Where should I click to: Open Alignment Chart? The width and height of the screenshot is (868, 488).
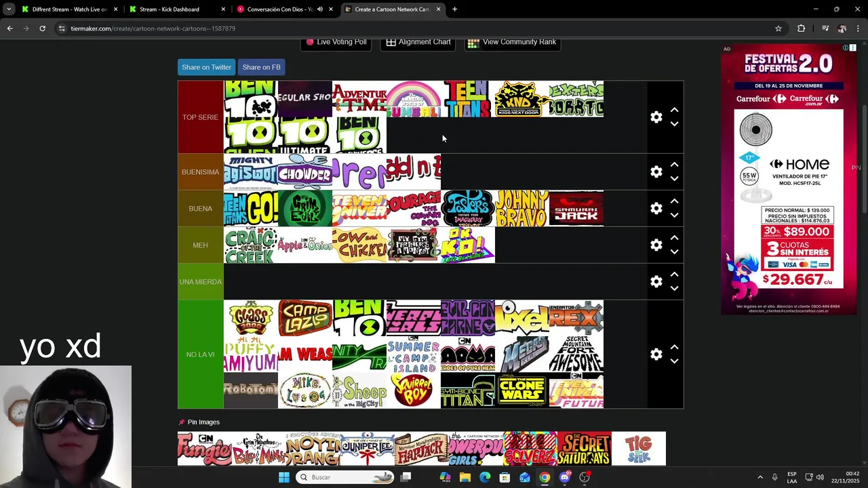click(x=418, y=42)
